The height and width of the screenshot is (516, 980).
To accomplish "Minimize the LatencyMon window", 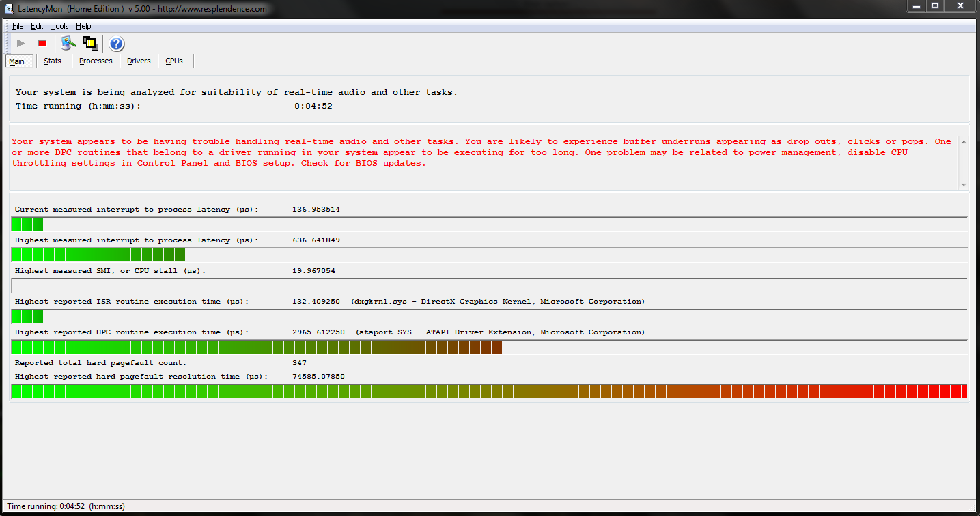I will point(916,6).
